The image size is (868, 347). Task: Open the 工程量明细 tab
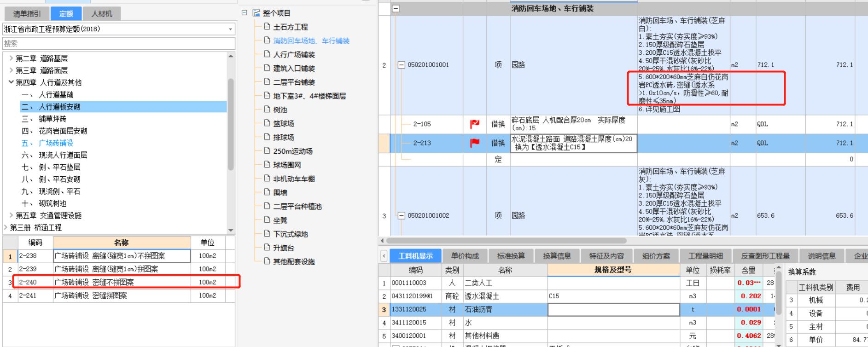pos(705,256)
